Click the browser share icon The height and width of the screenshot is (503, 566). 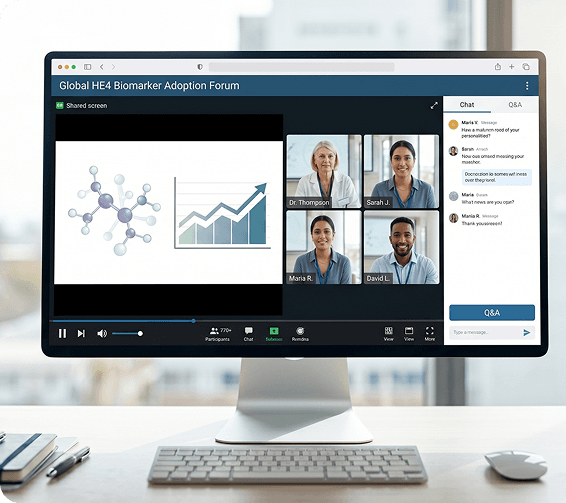coord(498,66)
